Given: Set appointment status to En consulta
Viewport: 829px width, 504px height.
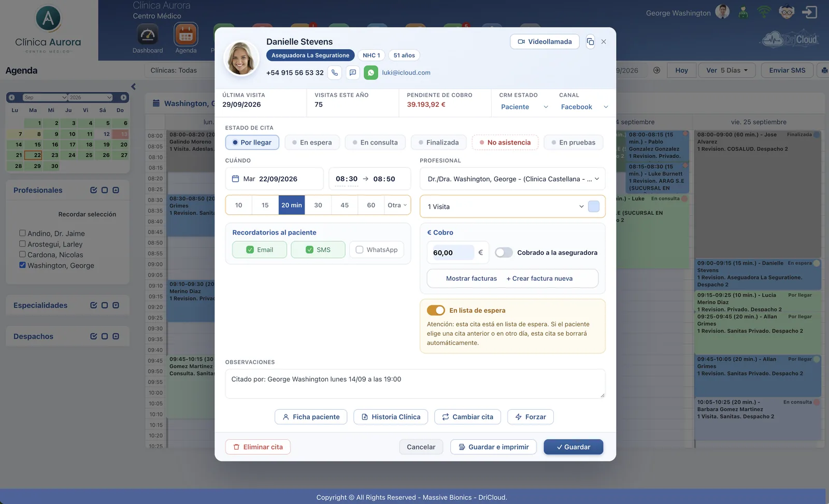Looking at the screenshot, I should [375, 142].
